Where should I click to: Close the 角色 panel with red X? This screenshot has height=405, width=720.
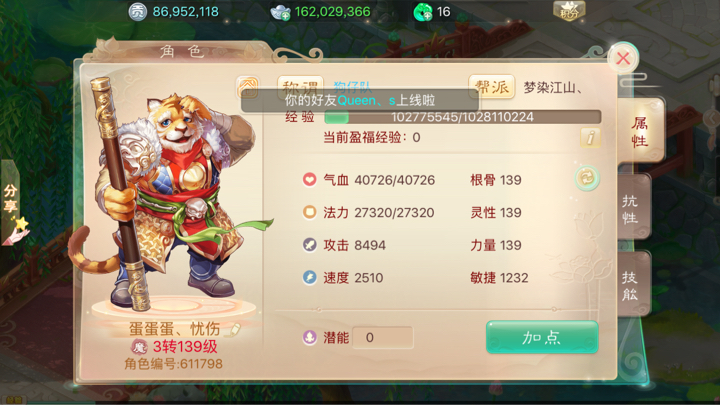pos(623,58)
